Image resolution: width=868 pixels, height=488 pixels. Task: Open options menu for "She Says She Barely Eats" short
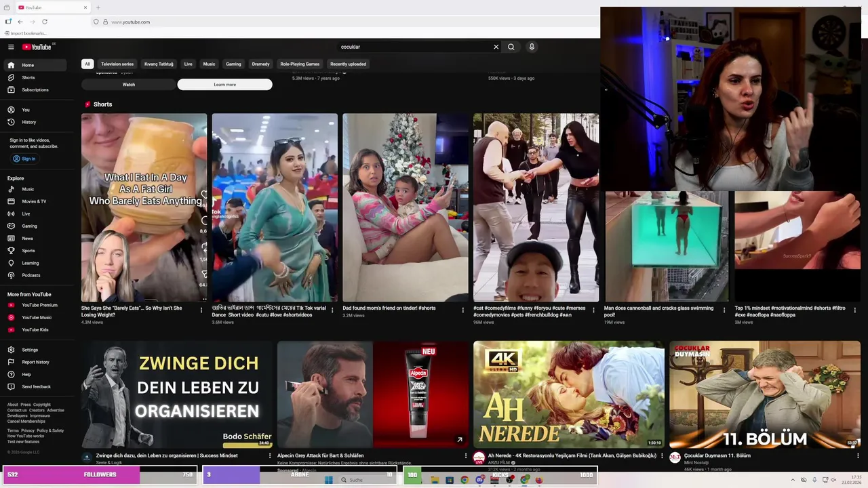tap(201, 310)
